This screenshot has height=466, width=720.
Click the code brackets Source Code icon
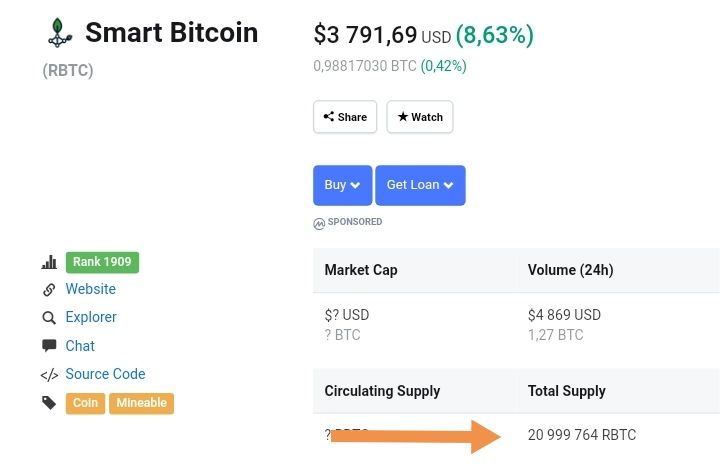pos(49,375)
